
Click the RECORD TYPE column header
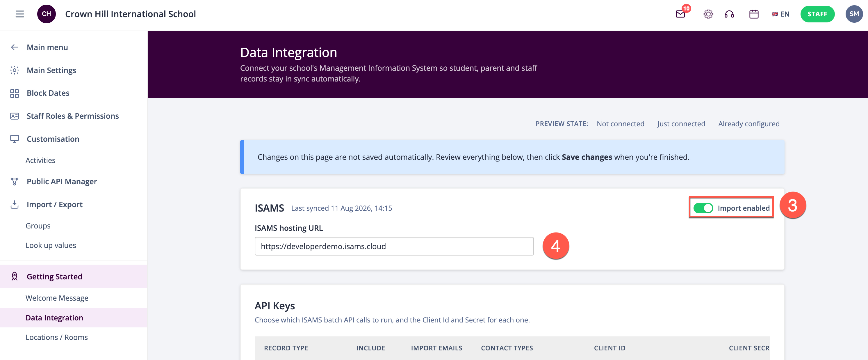(x=286, y=348)
